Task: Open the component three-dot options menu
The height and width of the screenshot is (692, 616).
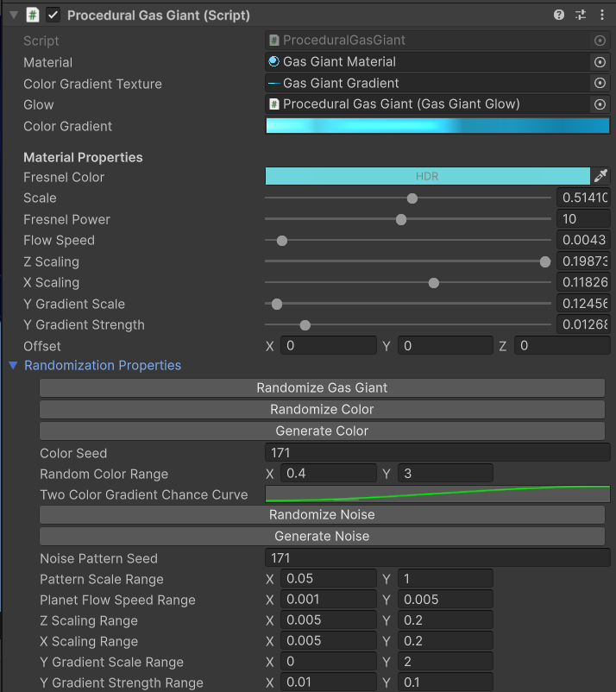Action: tap(601, 15)
